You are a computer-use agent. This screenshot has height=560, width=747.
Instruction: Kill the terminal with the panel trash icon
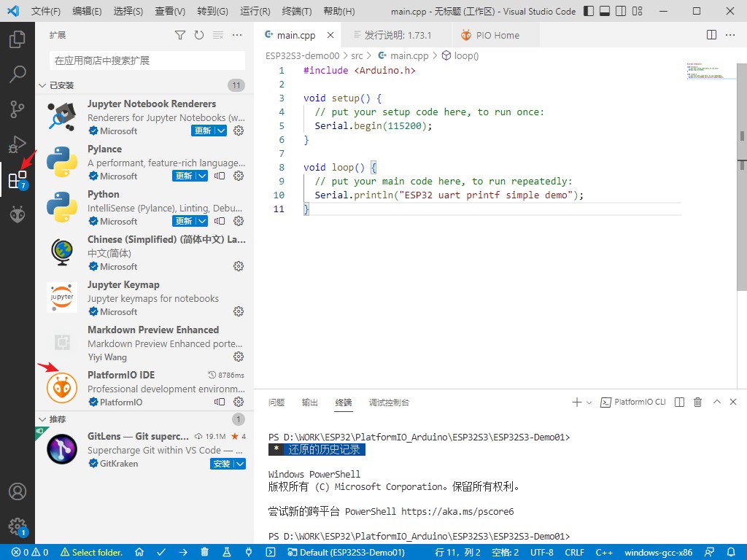click(698, 402)
